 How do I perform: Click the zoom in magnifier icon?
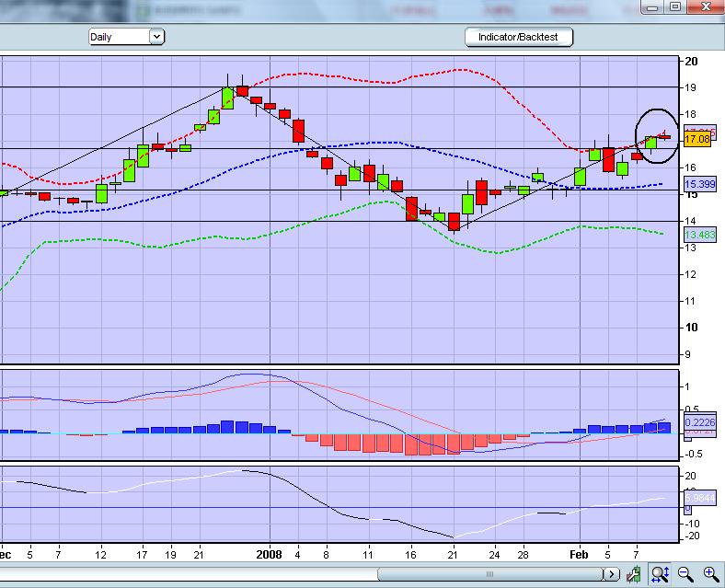(x=710, y=574)
